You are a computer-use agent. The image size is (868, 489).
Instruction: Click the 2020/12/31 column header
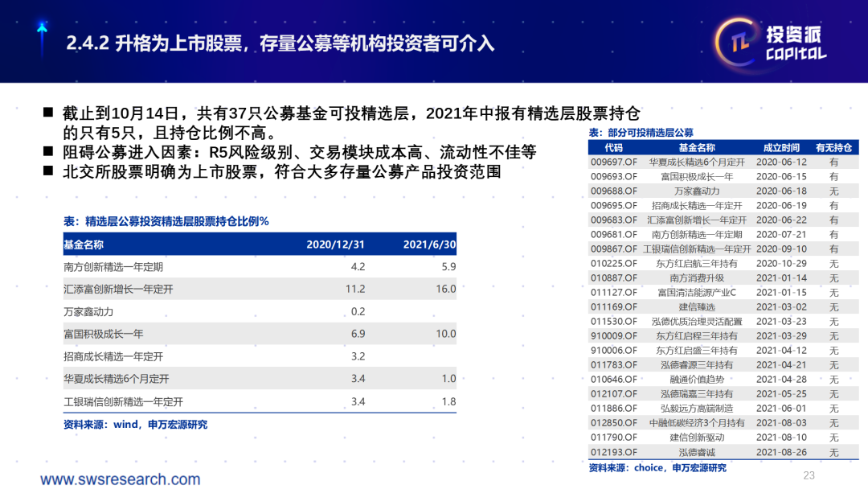coord(335,244)
